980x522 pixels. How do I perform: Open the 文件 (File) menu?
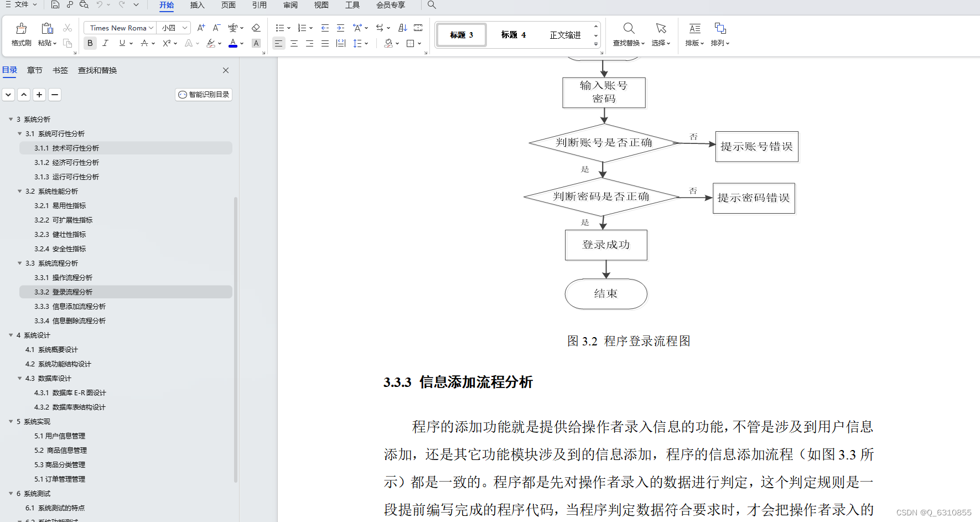point(21,4)
